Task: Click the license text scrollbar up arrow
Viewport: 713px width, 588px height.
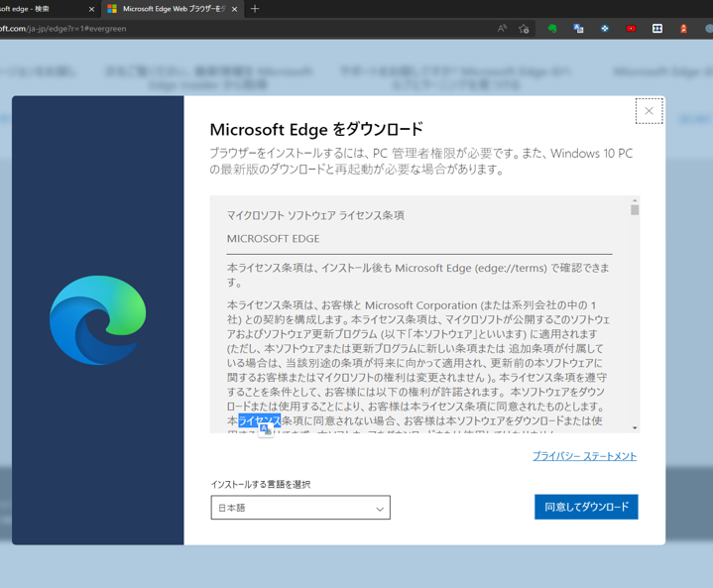Action: coord(635,200)
